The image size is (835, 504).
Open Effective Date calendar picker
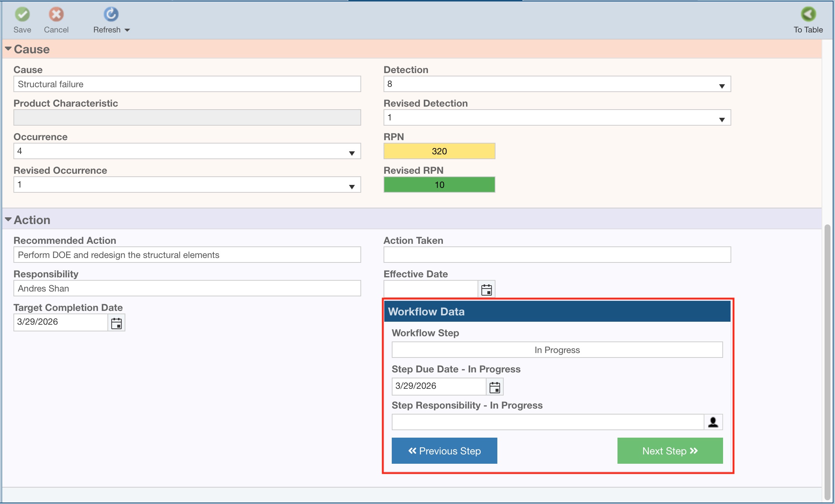click(x=487, y=290)
